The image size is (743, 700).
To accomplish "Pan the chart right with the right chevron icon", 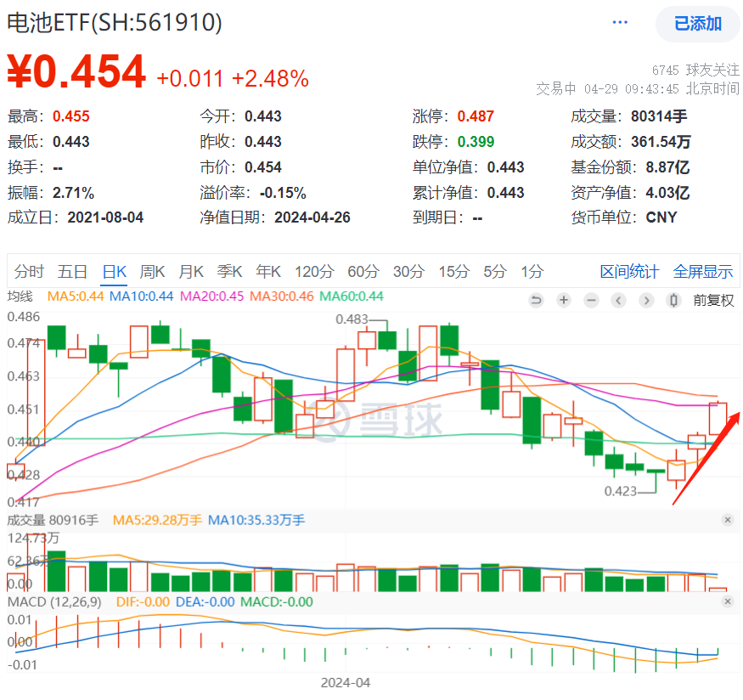I will point(646,301).
